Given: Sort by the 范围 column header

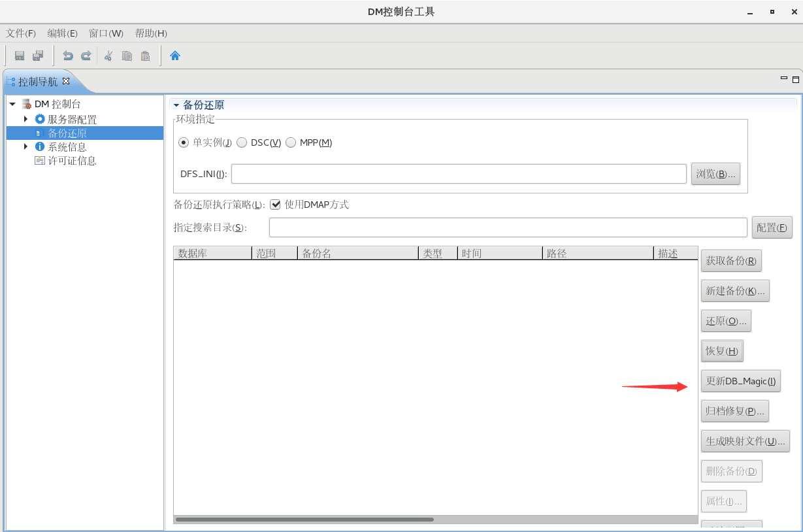Looking at the screenshot, I should tap(274, 253).
